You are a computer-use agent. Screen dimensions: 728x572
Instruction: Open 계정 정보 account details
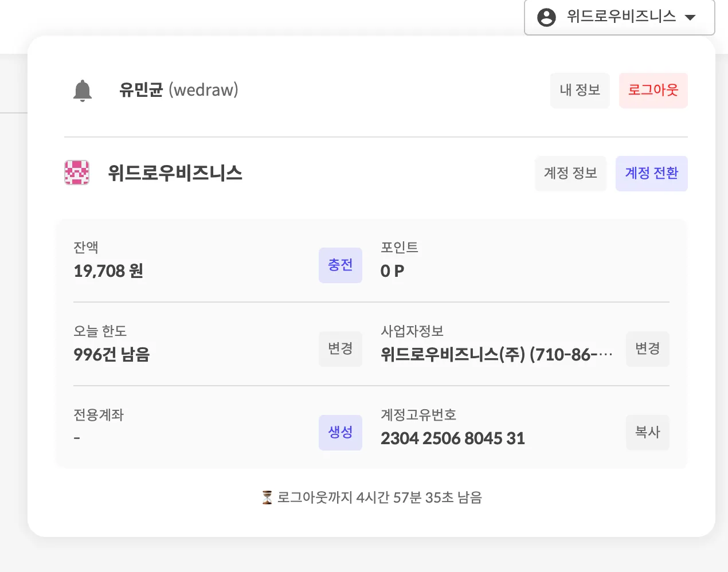click(570, 173)
